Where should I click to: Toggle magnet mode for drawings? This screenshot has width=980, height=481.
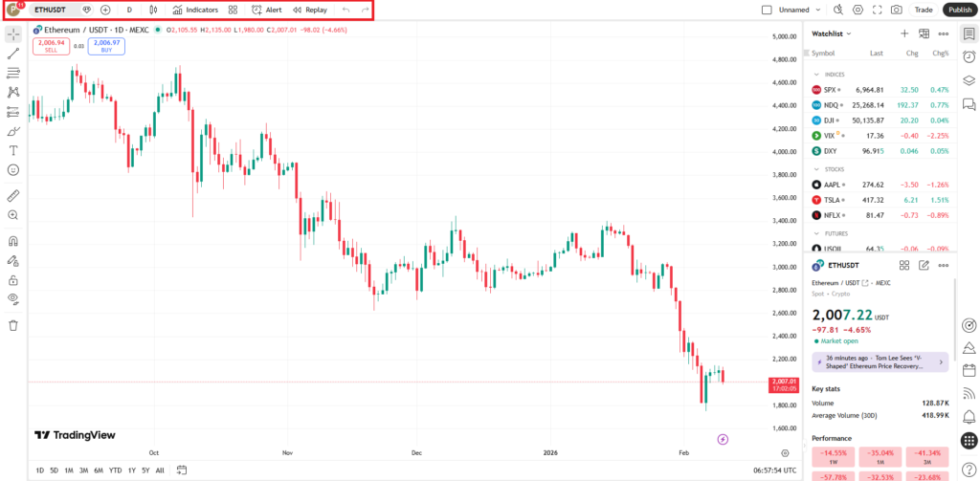pyautogui.click(x=13, y=241)
